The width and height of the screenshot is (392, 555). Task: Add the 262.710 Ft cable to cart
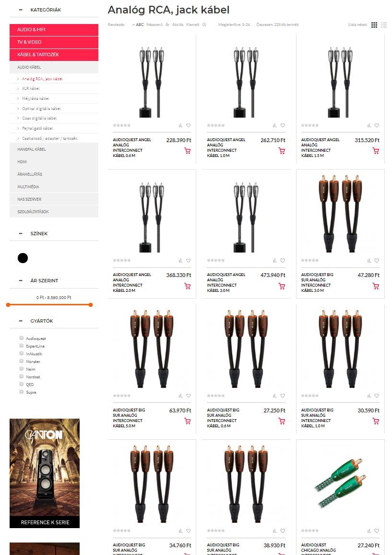[x=282, y=151]
